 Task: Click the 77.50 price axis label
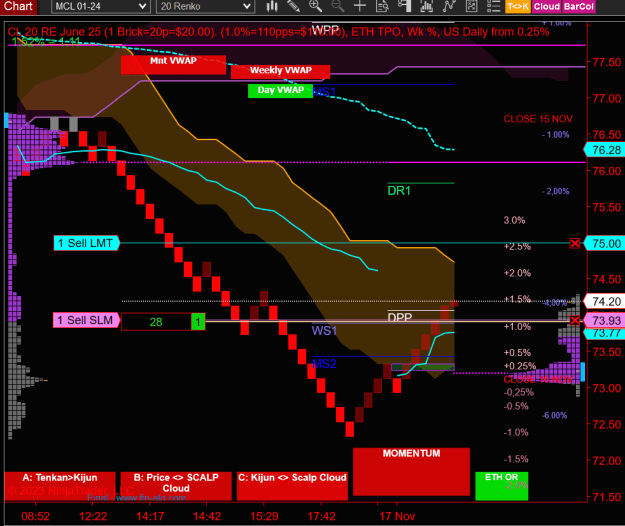point(607,62)
